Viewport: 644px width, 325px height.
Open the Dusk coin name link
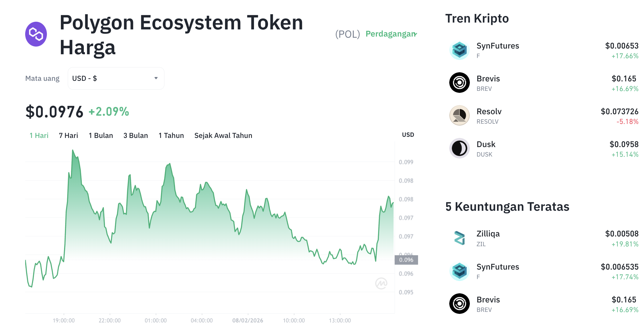point(486,144)
